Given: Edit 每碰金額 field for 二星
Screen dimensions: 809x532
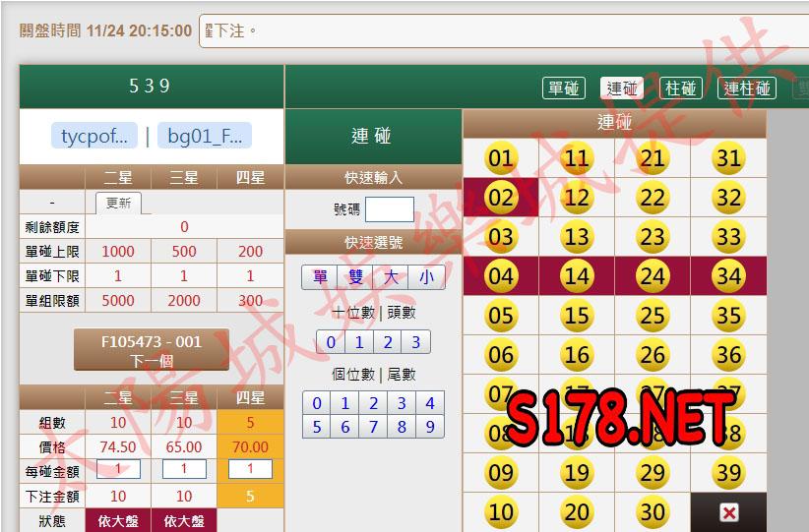Looking at the screenshot, I should (x=118, y=469).
